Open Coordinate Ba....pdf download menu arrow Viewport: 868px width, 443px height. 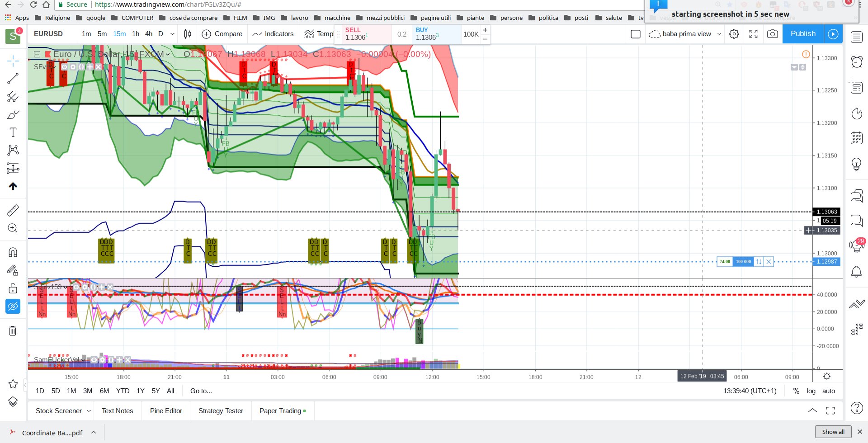point(94,433)
